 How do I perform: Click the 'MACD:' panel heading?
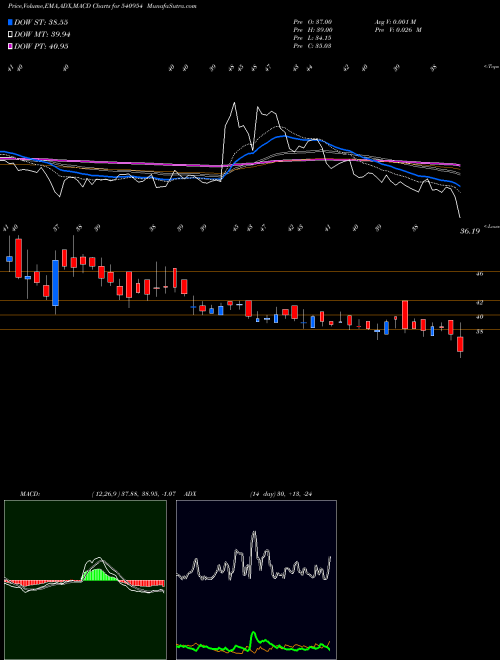click(x=30, y=494)
